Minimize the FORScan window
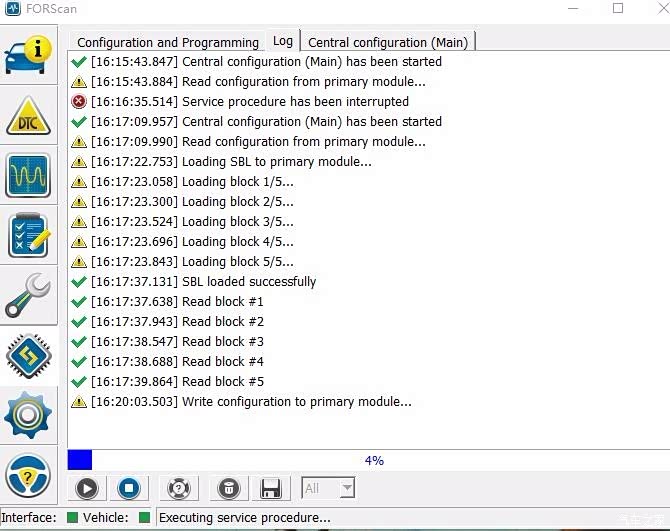The width and height of the screenshot is (670, 531). pyautogui.click(x=573, y=8)
